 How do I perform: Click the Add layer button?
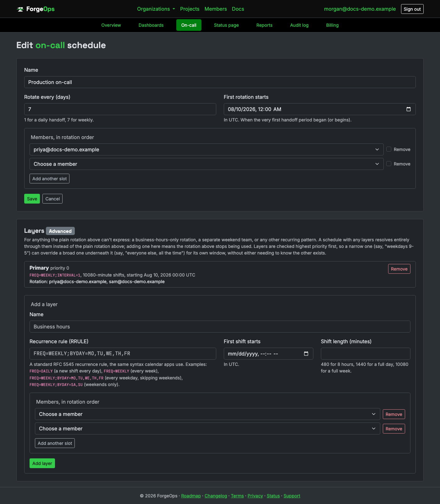(42, 463)
